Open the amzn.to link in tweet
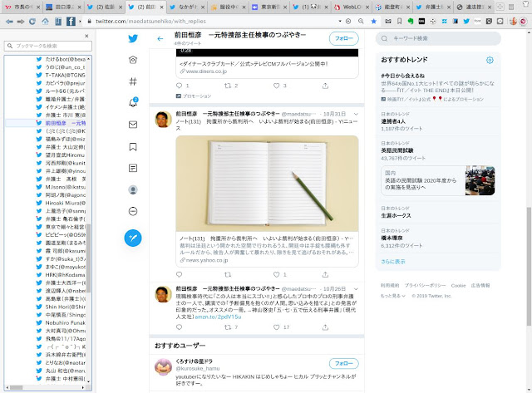 coord(218,317)
